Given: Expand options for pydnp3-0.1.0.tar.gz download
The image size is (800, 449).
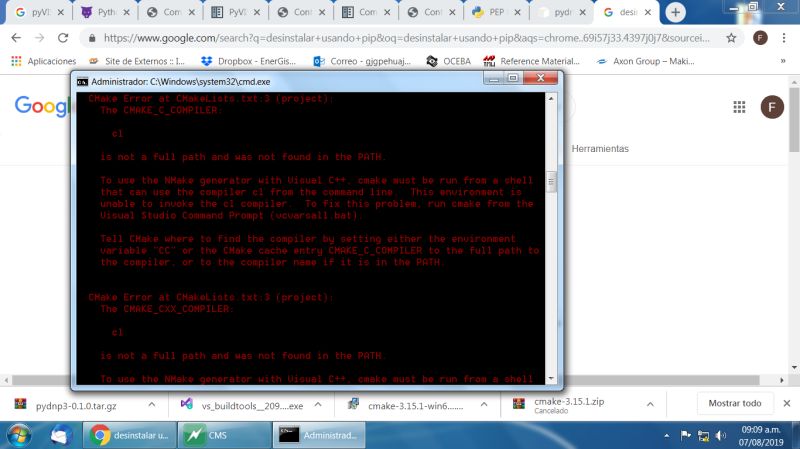Looking at the screenshot, I should [152, 405].
